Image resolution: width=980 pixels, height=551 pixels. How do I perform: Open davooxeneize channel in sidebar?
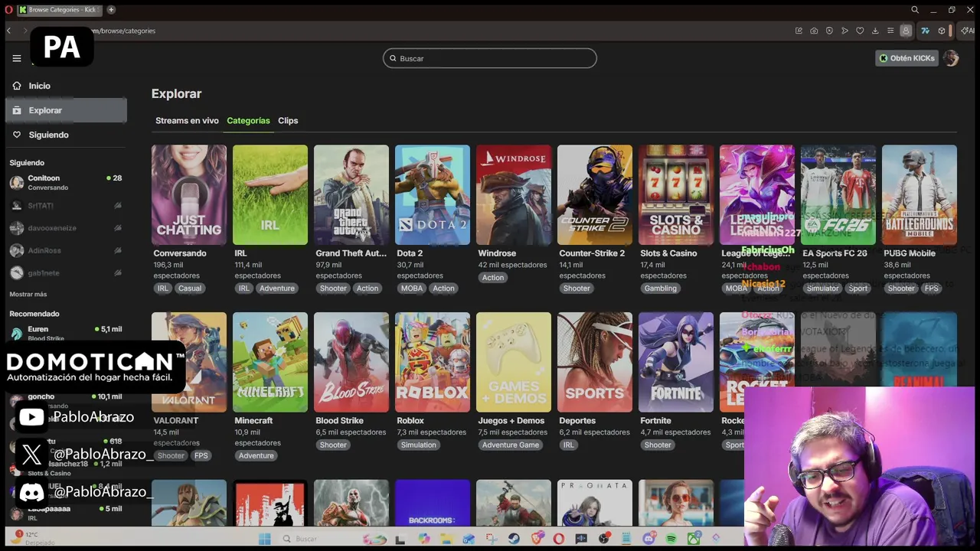coord(66,228)
